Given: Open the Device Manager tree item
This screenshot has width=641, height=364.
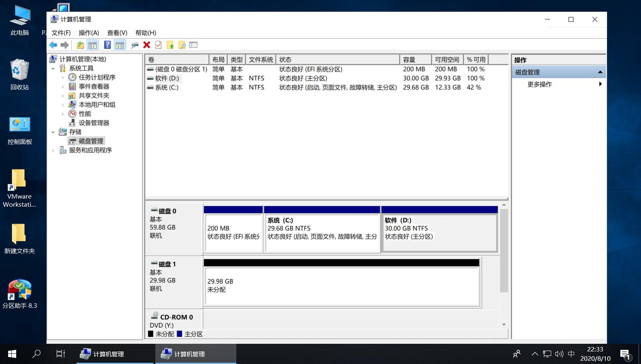Looking at the screenshot, I should tap(94, 123).
